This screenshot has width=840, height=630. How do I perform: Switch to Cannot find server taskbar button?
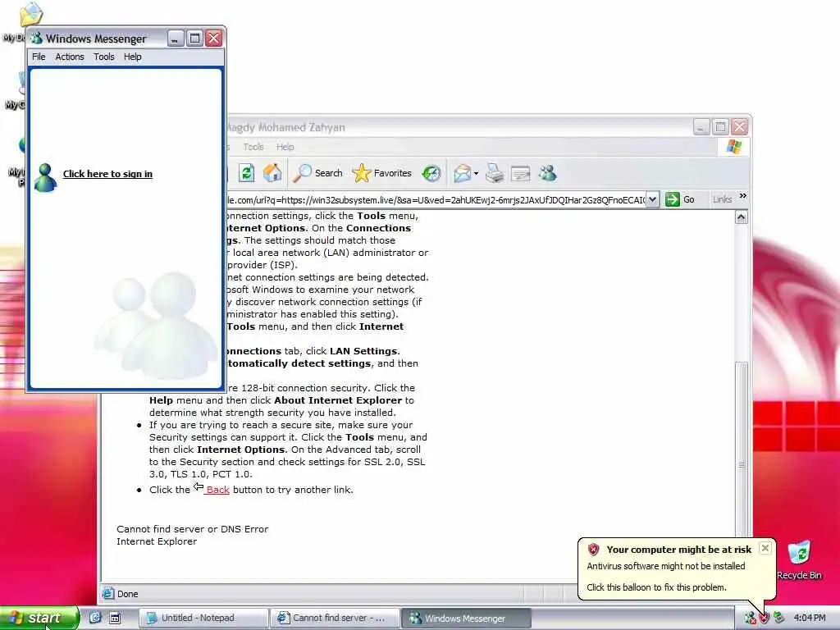(335, 618)
